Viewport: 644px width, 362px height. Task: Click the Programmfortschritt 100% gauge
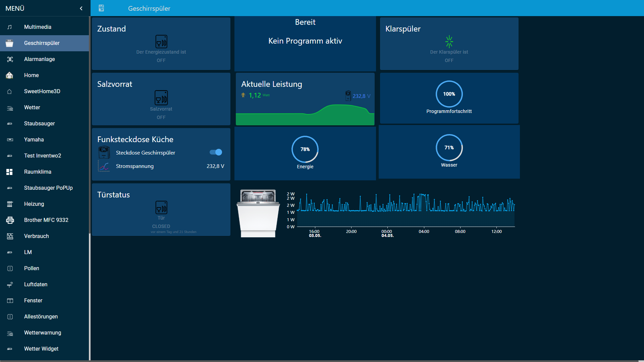(x=449, y=94)
